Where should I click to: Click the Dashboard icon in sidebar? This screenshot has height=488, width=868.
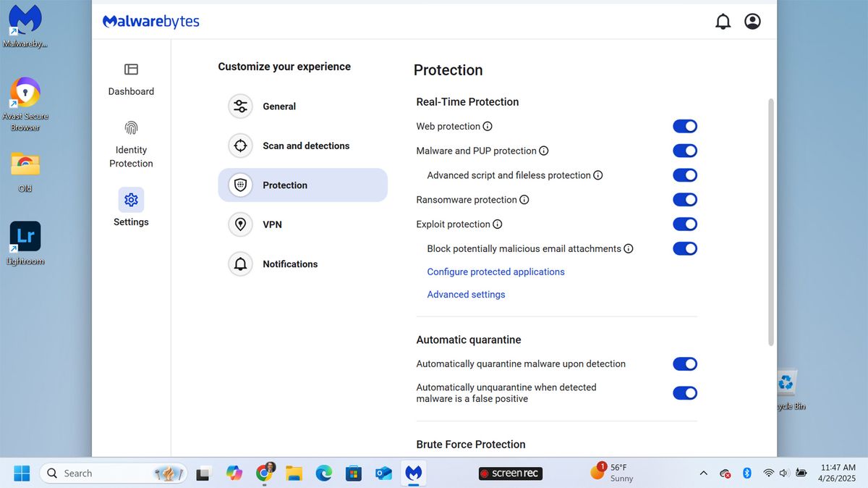(x=131, y=70)
